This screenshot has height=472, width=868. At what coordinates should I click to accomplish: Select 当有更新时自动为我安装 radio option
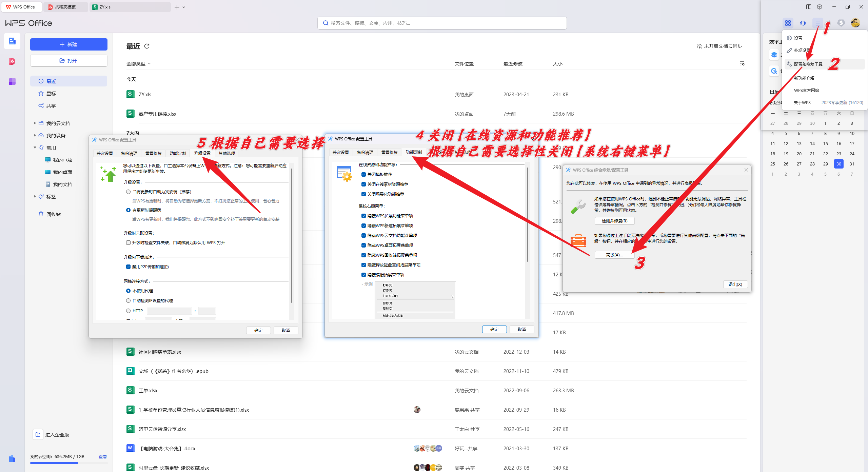coord(128,192)
